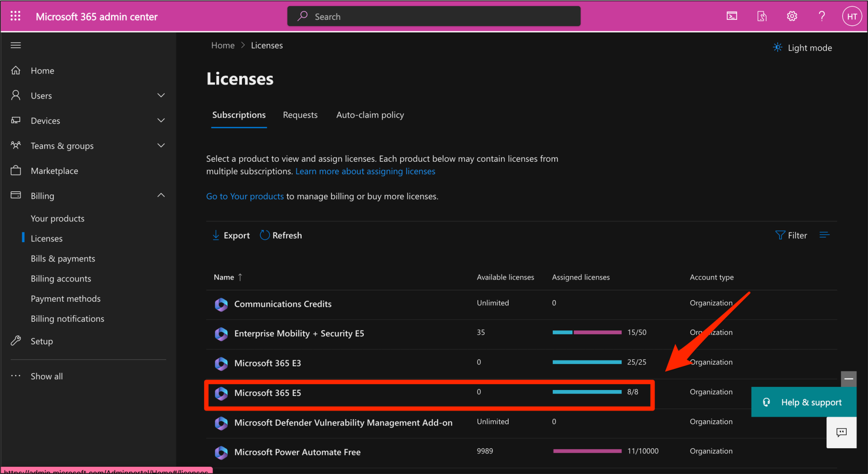This screenshot has height=474, width=868.
Task: Click the HT account avatar
Action: point(852,16)
